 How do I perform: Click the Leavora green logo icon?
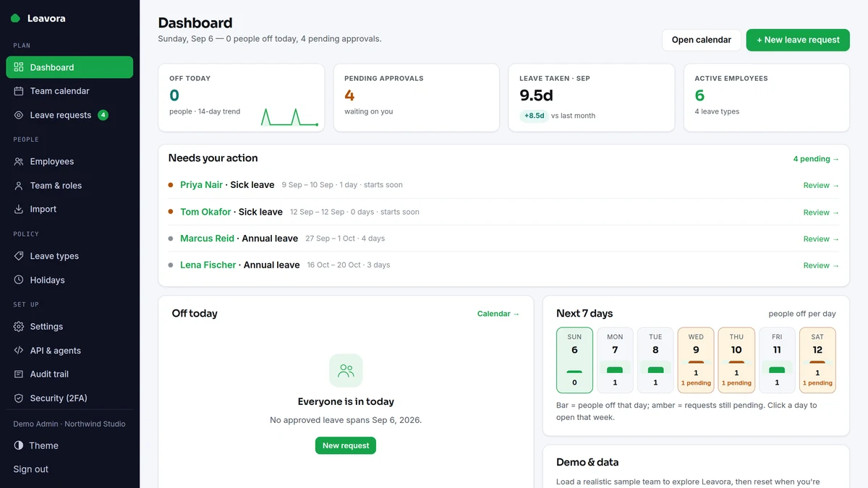[x=15, y=18]
